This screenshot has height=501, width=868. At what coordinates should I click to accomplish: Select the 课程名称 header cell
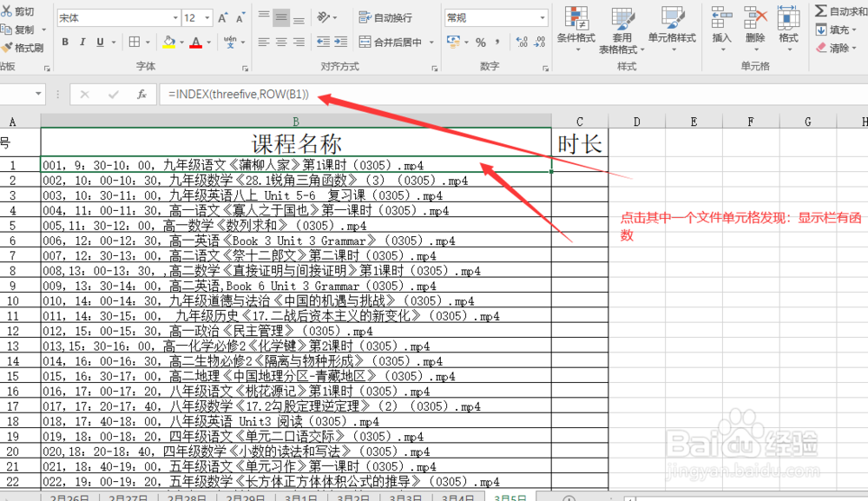click(296, 143)
